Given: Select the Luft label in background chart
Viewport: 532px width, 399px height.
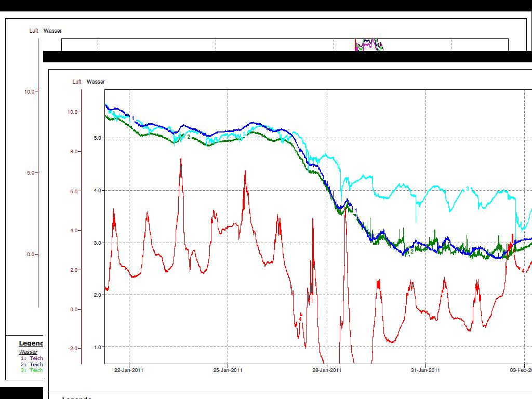Looking at the screenshot, I should coord(34,31).
